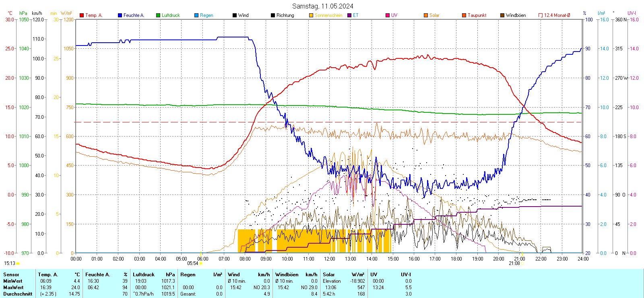
Task: Click the Richtung legend label
Action: coord(285,15)
